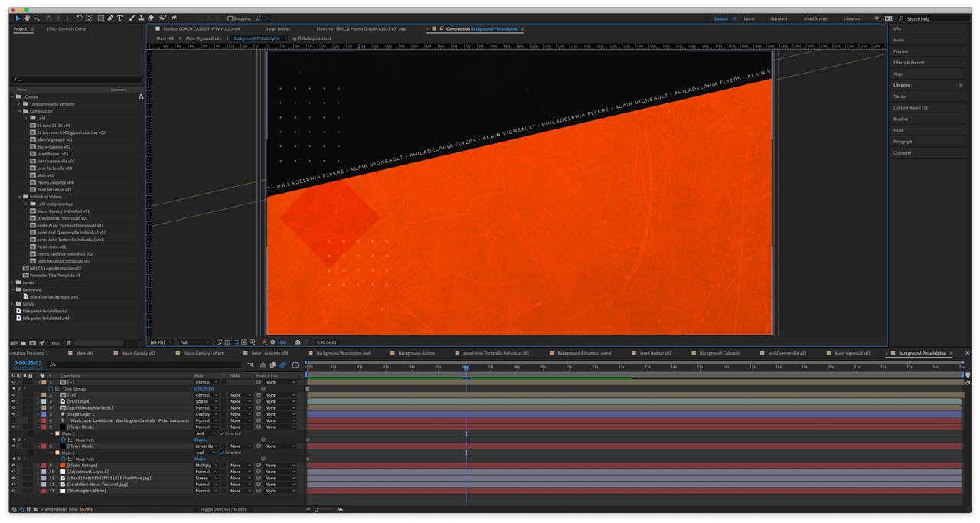Viewport: 980px width, 523px height.
Task: Select the Eraser tool
Action: click(x=151, y=18)
